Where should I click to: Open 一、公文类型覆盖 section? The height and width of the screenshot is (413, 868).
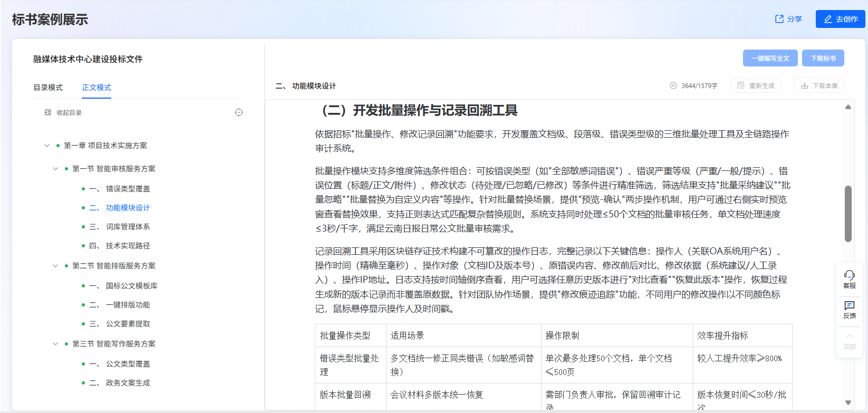[120, 364]
